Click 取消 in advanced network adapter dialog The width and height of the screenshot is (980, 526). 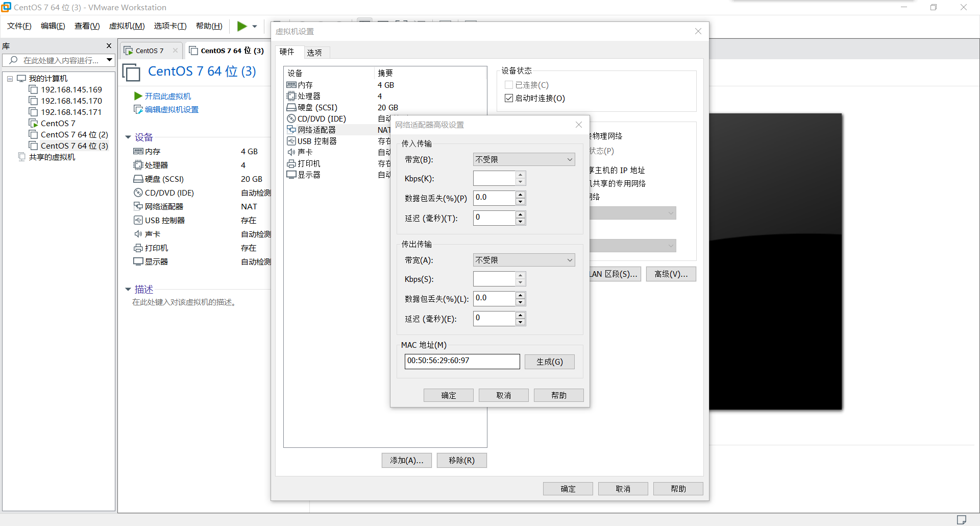click(x=504, y=396)
